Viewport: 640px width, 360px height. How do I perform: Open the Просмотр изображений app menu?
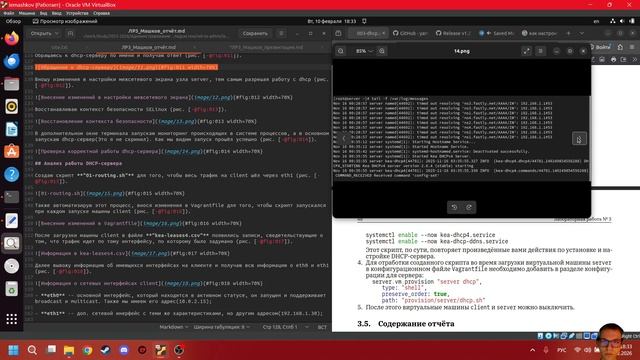click(x=65, y=21)
